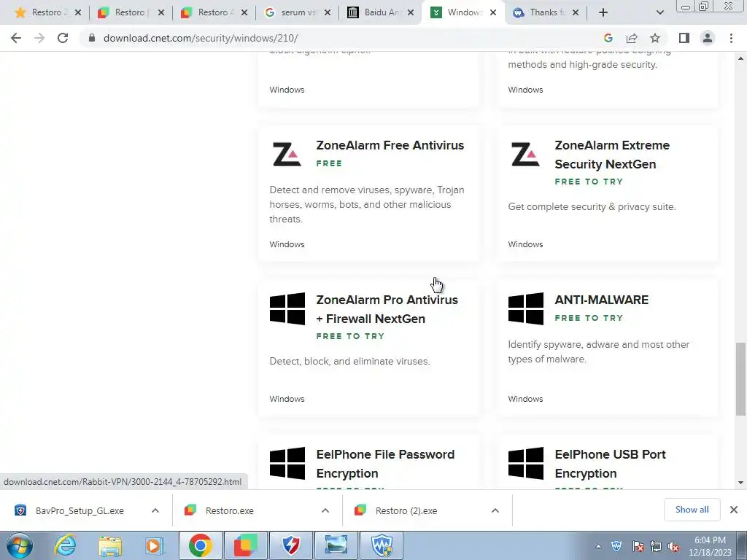Click the lock icon in address bar
Image resolution: width=747 pixels, height=560 pixels.
click(92, 38)
